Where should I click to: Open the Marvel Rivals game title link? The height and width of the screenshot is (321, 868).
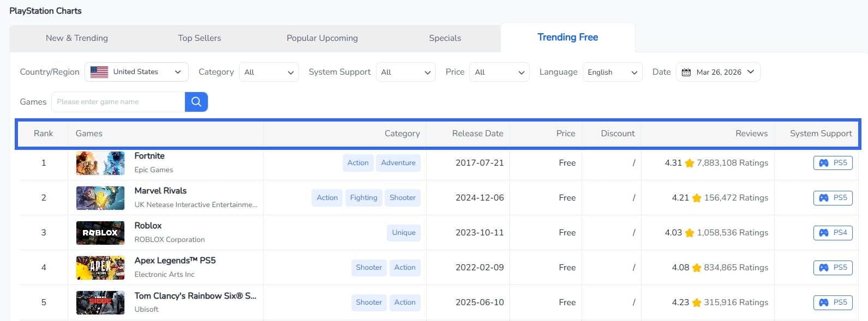160,191
